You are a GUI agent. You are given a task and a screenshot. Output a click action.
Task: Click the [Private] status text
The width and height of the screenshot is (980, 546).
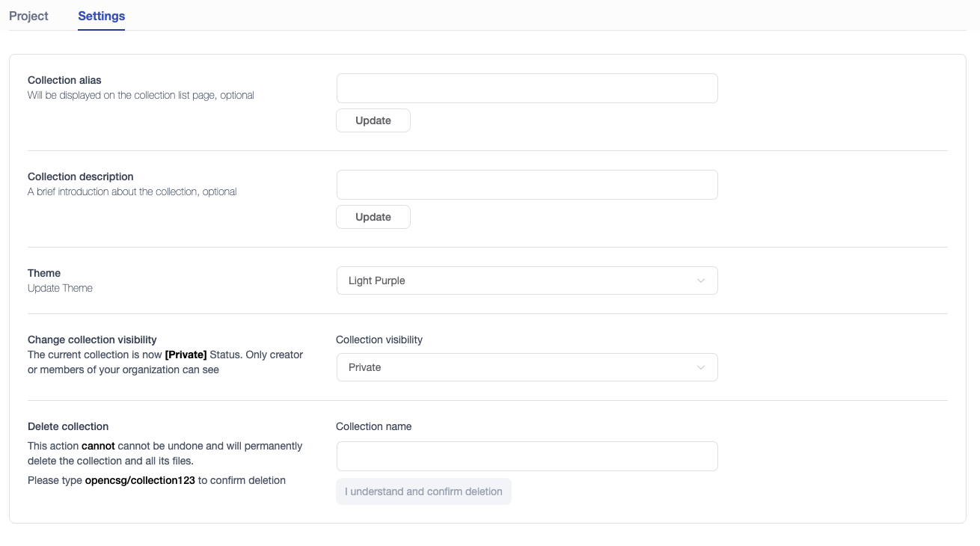tap(186, 355)
